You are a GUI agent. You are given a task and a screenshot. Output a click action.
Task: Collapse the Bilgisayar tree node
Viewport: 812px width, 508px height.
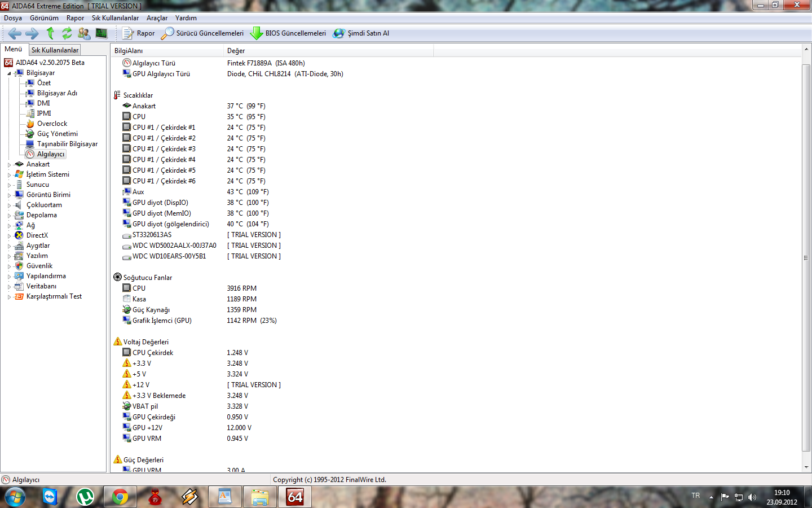coord(9,73)
